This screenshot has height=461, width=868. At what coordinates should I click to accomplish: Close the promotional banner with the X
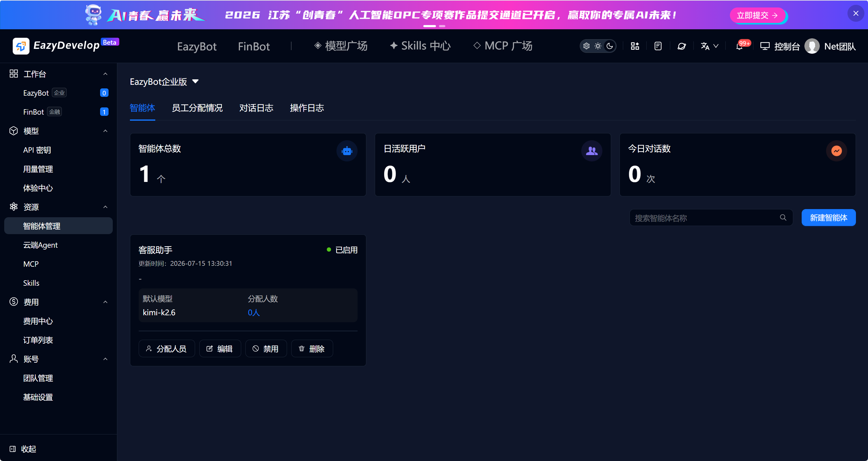coord(856,14)
